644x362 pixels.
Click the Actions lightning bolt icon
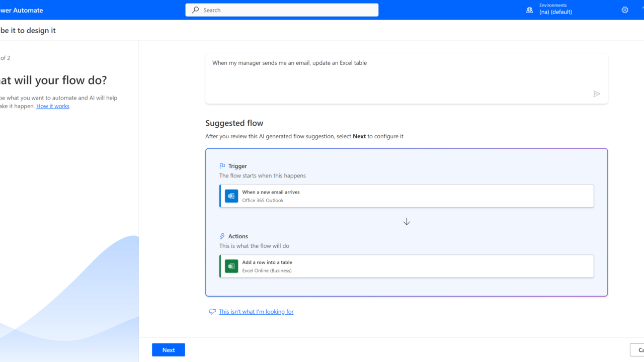(222, 236)
